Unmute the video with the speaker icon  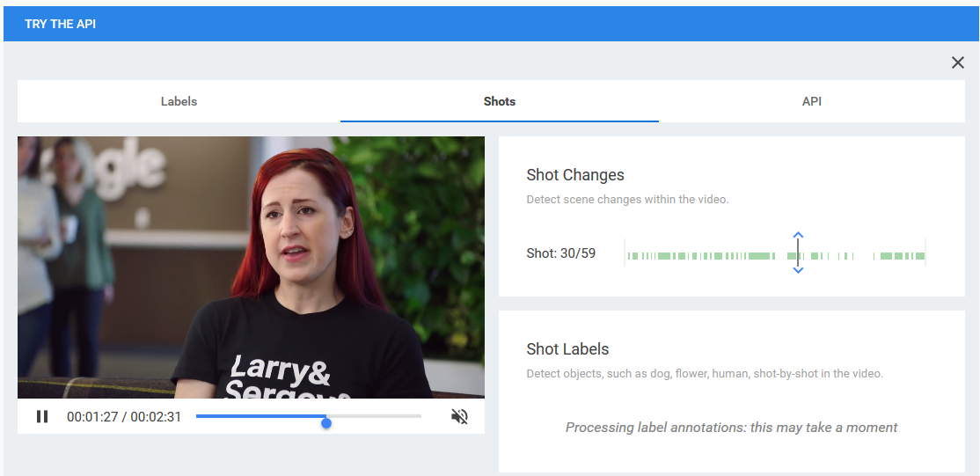tap(459, 416)
